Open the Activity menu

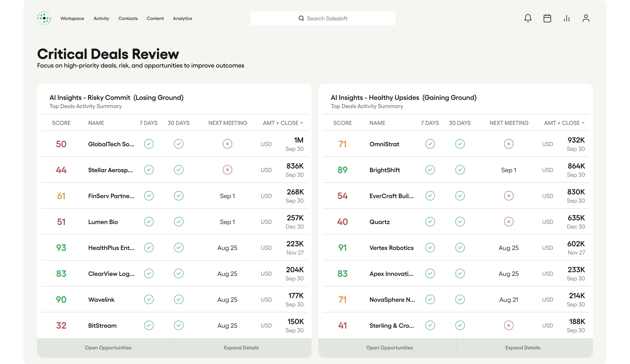pyautogui.click(x=101, y=19)
